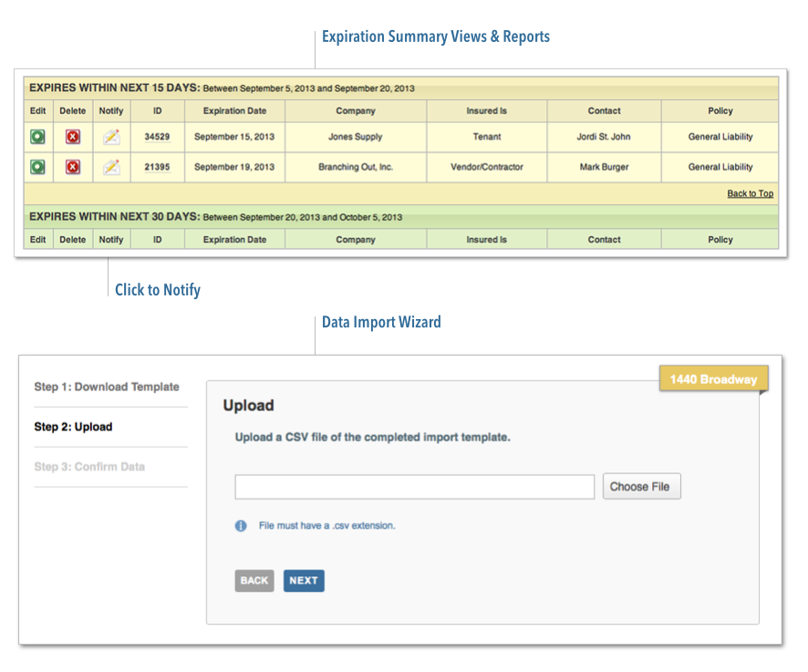
Task: Jump to Step 3: Confirm Data
Action: tap(89, 467)
